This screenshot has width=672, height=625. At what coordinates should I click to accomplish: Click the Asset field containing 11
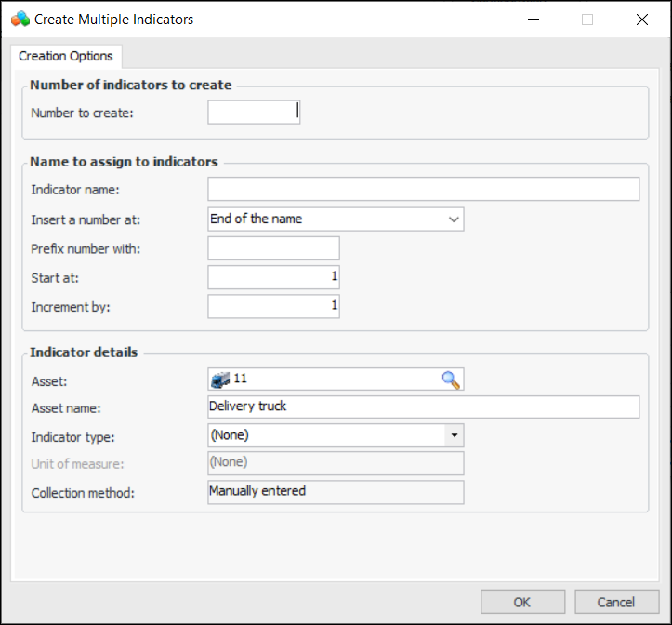click(x=335, y=379)
